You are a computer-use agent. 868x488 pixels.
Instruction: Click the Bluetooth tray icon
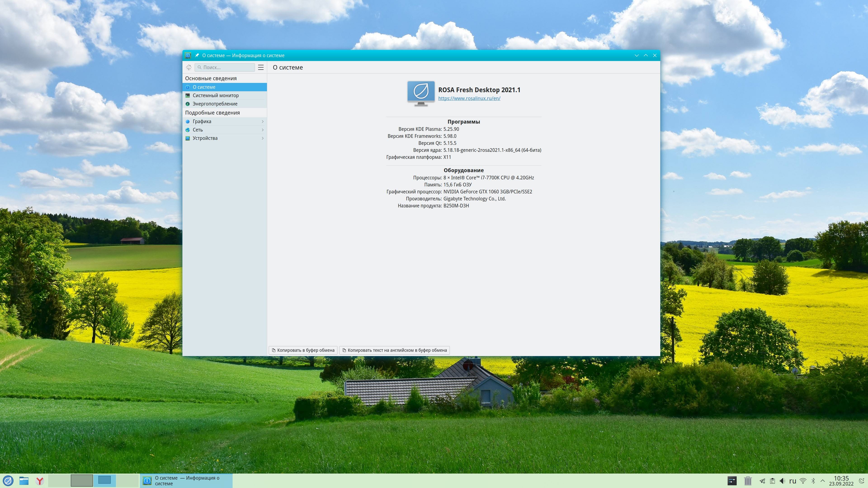click(x=813, y=481)
